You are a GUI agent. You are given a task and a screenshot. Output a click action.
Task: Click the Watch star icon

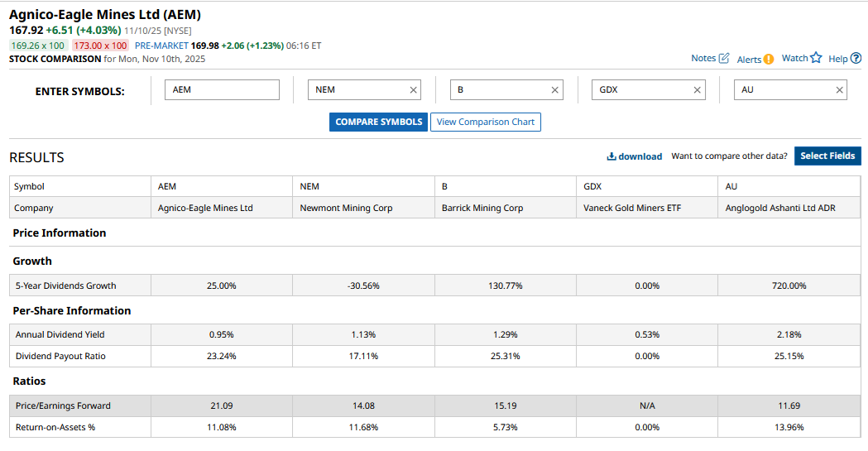(816, 58)
